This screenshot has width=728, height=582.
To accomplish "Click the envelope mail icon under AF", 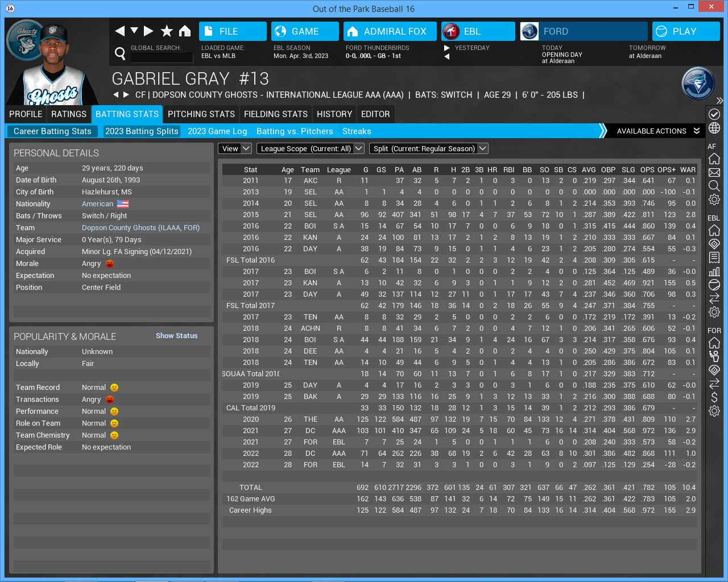I will click(714, 172).
